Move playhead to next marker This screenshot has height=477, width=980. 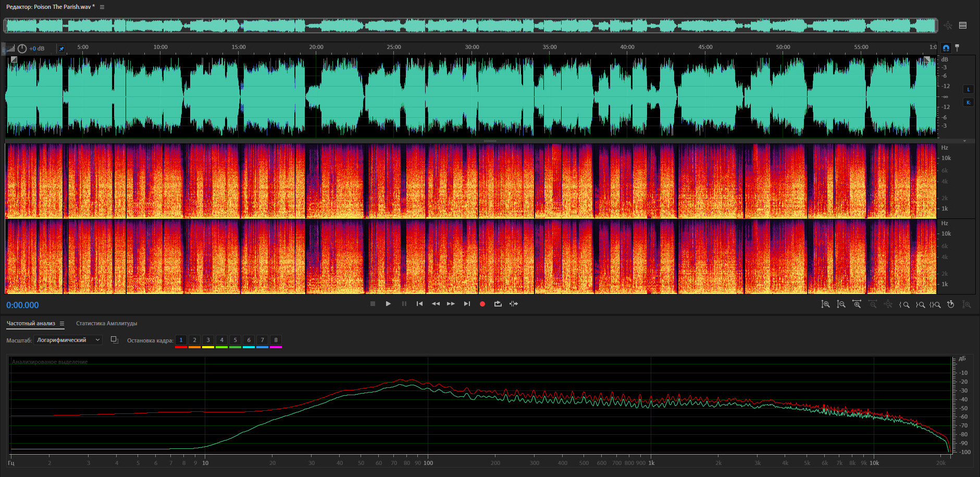[467, 304]
